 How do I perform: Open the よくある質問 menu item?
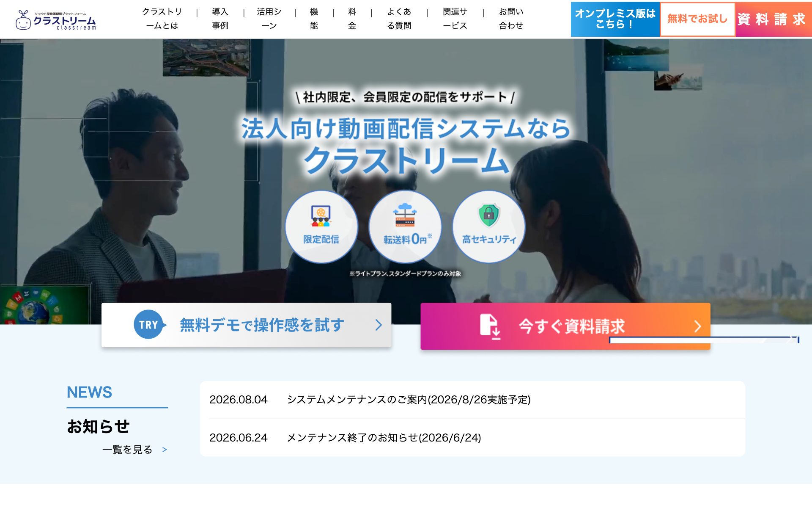pos(399,19)
